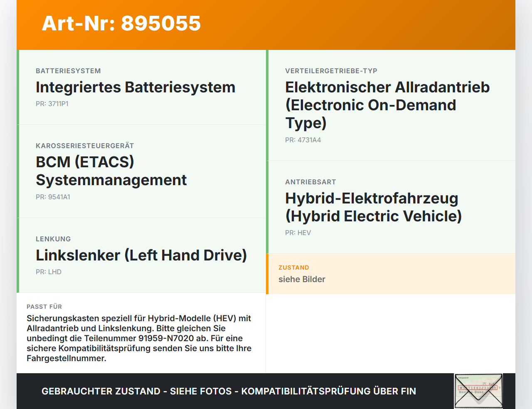Click the KAROSSERIESTEUERGERÄT label
The width and height of the screenshot is (532, 409).
coord(85,146)
